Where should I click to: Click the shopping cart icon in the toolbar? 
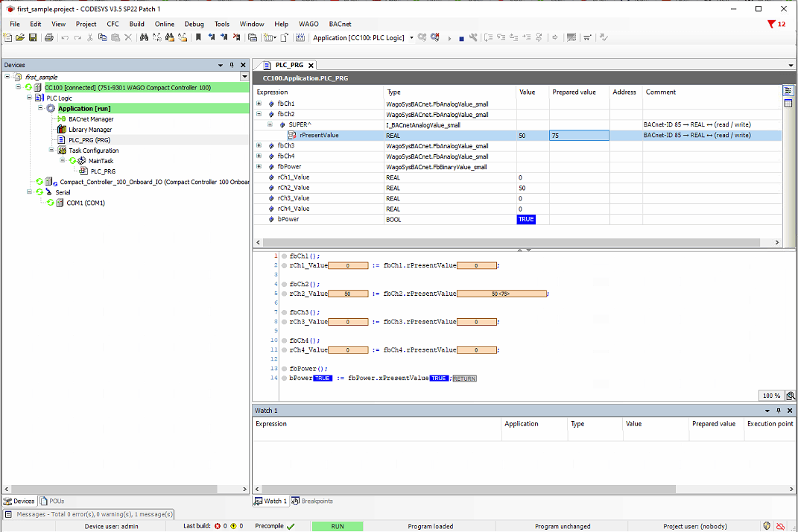tap(587, 38)
